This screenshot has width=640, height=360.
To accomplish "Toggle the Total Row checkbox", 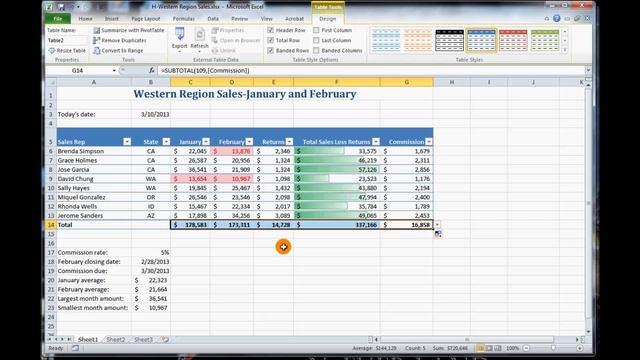I will point(271,40).
